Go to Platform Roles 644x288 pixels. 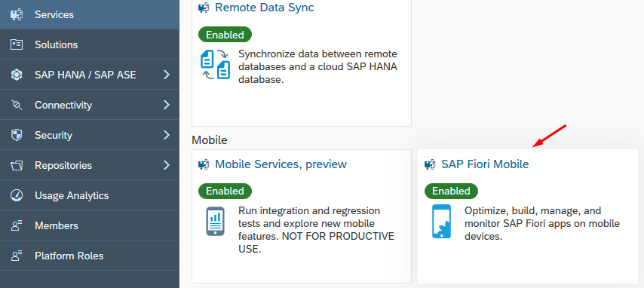click(x=90, y=256)
